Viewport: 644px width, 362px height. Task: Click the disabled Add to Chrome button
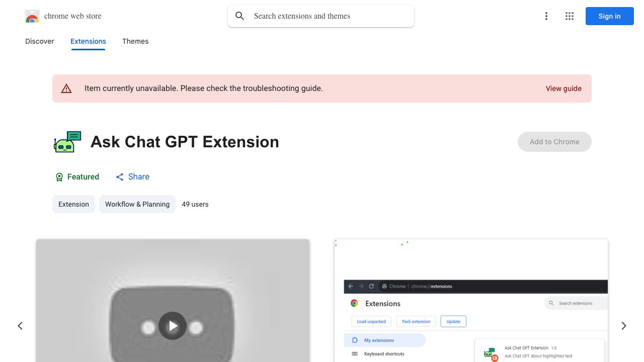(554, 142)
